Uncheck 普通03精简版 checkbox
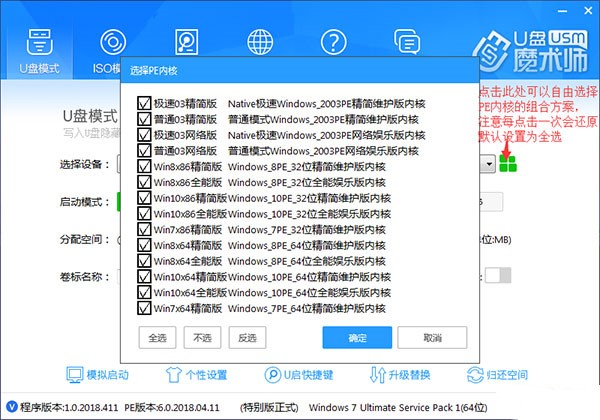The height and width of the screenshot is (420, 600). tap(144, 119)
